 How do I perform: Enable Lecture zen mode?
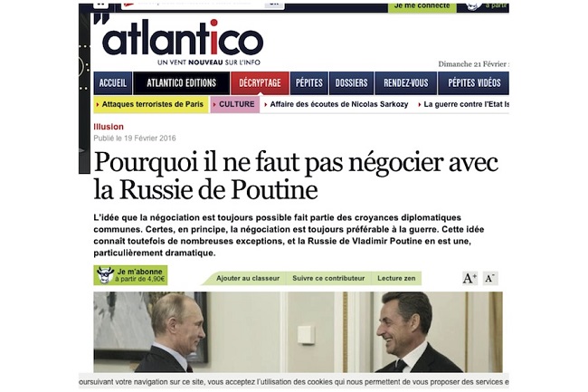coord(396,278)
